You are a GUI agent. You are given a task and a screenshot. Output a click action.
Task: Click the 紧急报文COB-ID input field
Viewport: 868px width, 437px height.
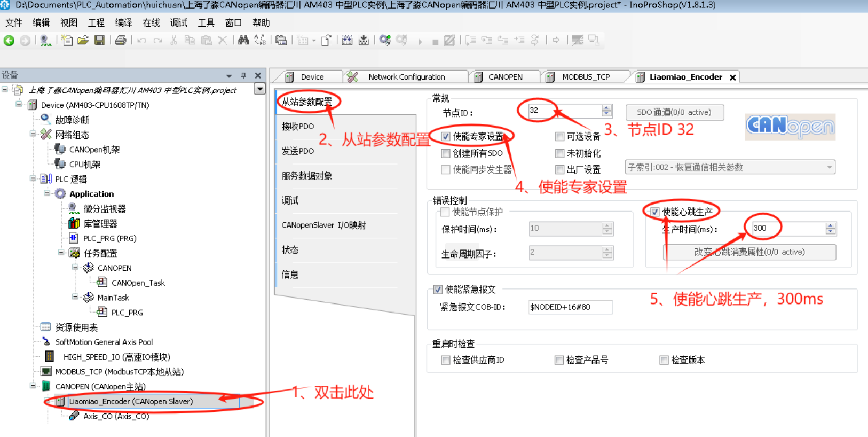pos(570,307)
